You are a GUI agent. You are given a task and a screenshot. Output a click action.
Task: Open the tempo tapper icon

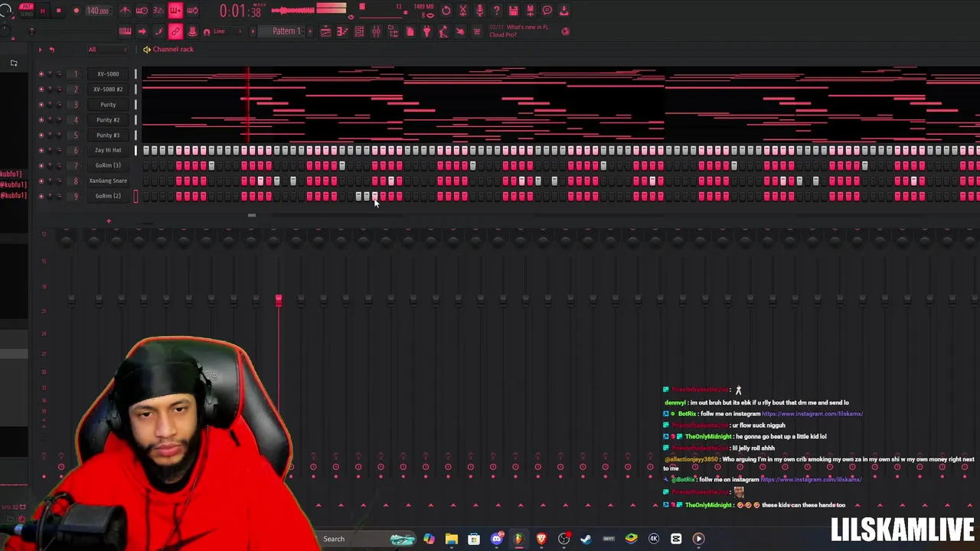pyautogui.click(x=443, y=31)
